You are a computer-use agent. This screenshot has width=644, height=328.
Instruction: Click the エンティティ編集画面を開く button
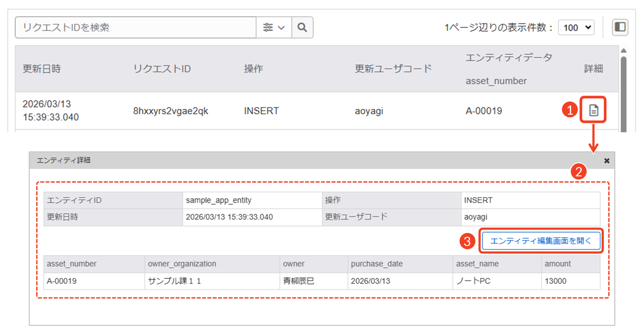(541, 241)
